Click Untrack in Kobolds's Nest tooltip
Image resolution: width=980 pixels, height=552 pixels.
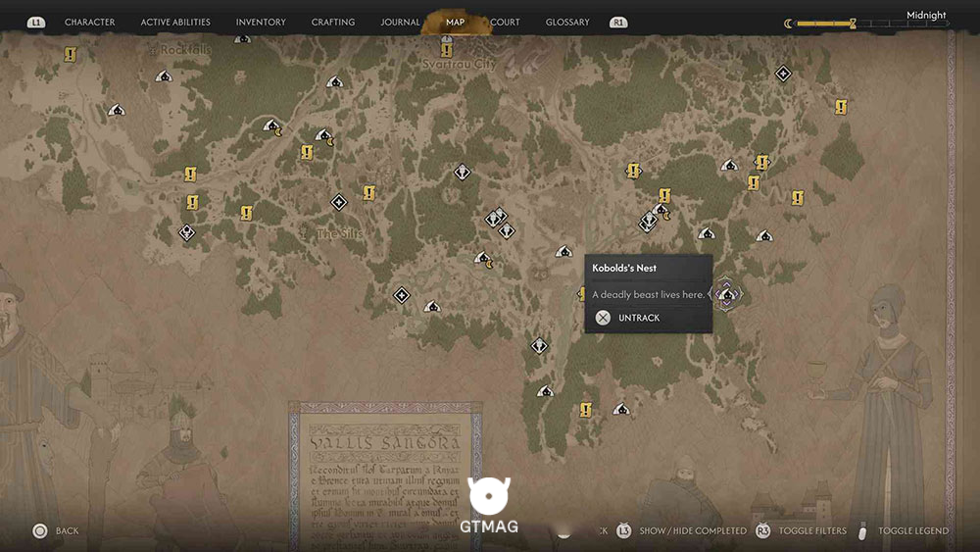click(639, 318)
